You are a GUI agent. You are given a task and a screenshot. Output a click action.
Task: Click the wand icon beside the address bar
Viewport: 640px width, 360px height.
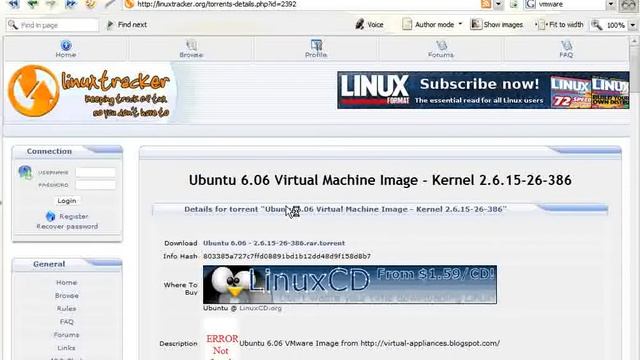[109, 4]
